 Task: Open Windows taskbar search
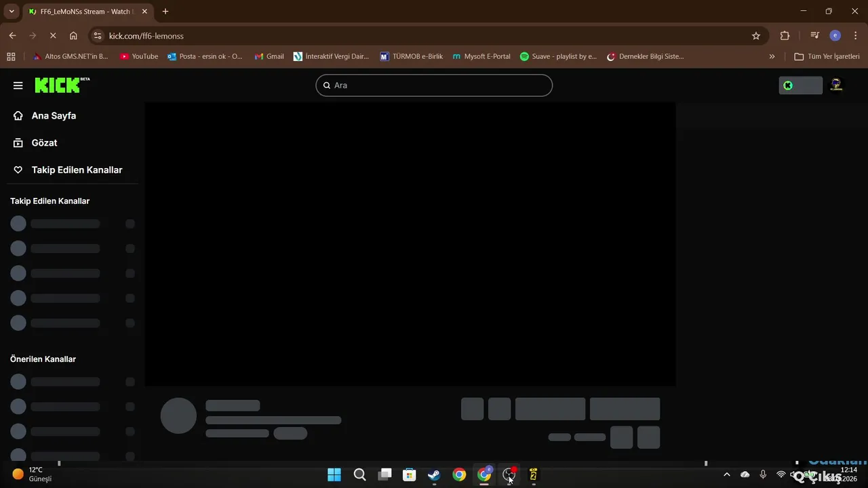(x=359, y=474)
